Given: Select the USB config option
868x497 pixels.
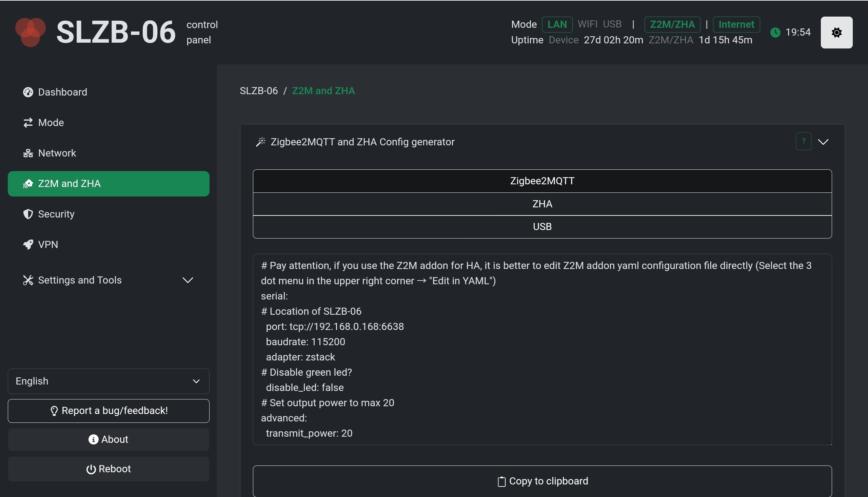Looking at the screenshot, I should [542, 227].
